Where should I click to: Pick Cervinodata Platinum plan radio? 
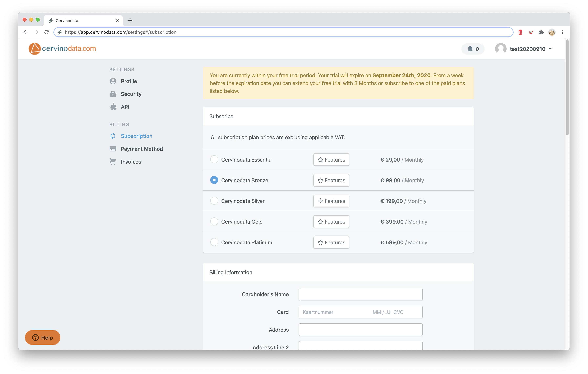(214, 242)
